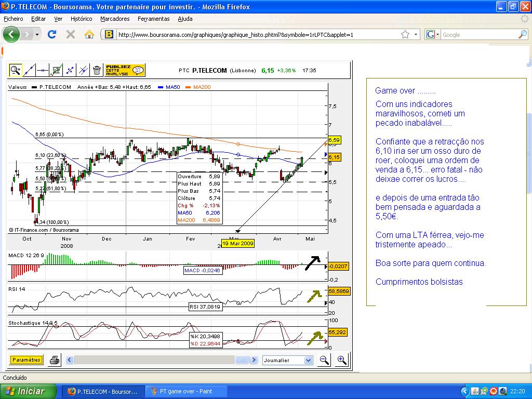Click the green checkmark tray icon

(x=484, y=391)
